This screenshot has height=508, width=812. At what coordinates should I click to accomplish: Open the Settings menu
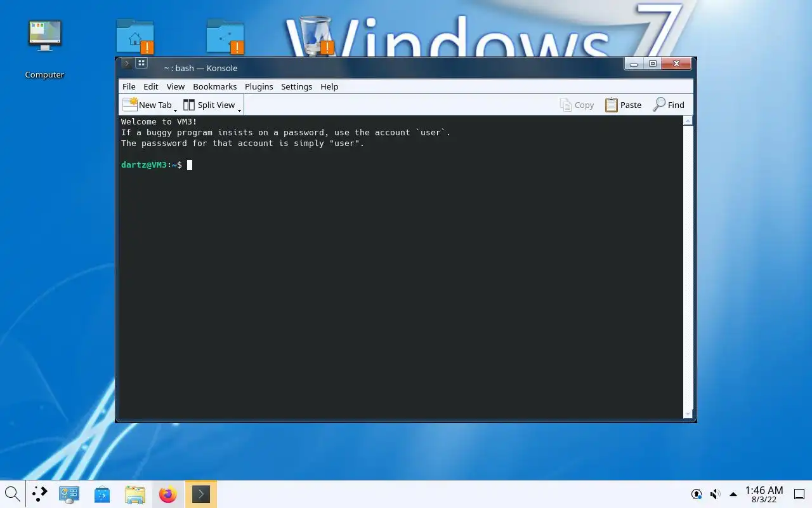(297, 86)
